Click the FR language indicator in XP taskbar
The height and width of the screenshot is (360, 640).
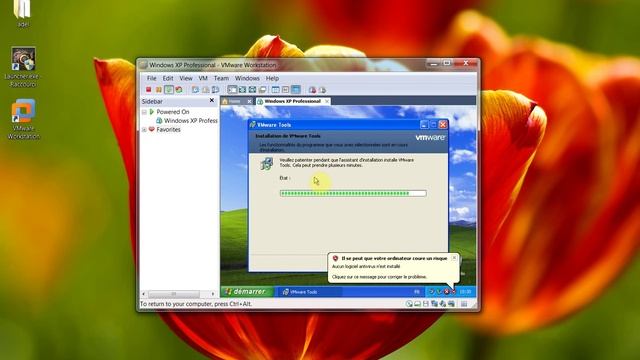click(x=417, y=292)
